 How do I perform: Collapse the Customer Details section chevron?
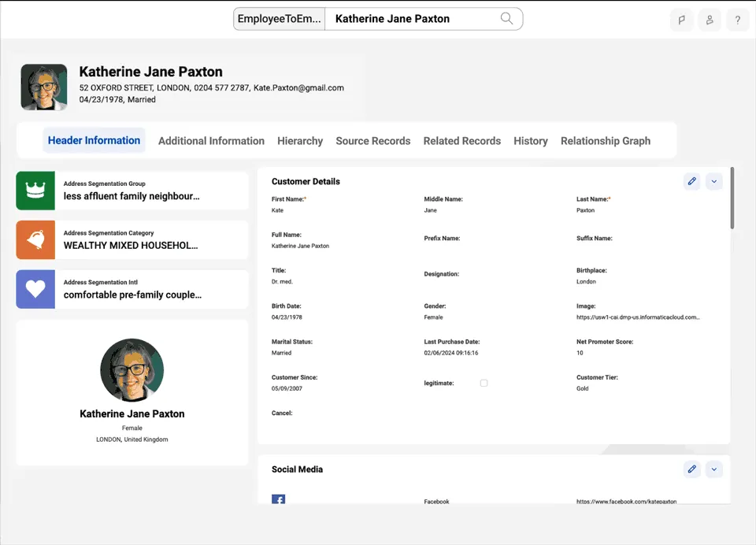713,181
